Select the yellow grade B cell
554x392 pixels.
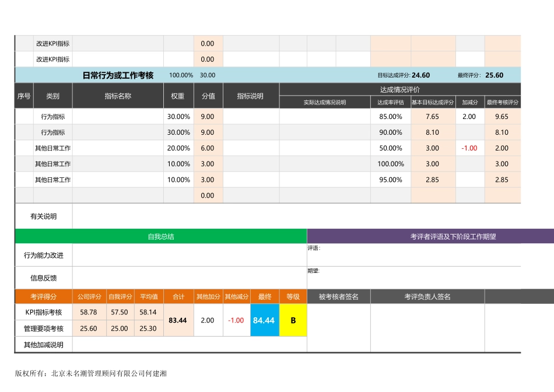point(293,320)
